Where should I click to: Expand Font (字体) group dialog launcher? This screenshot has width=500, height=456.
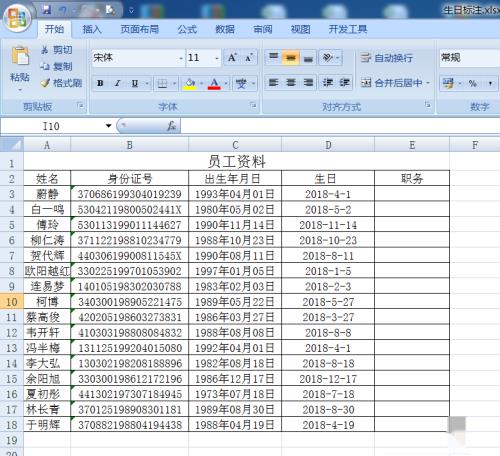click(253, 105)
